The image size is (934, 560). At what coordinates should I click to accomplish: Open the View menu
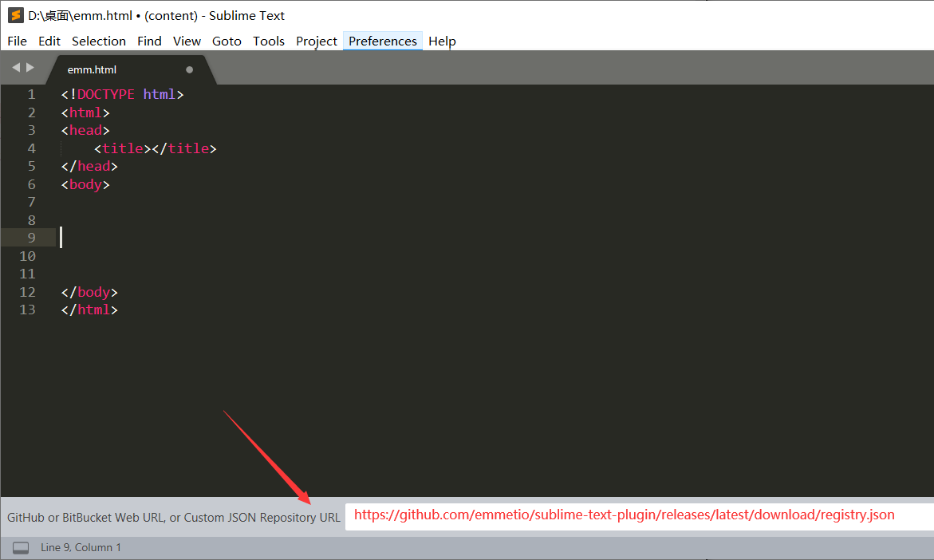pyautogui.click(x=187, y=41)
